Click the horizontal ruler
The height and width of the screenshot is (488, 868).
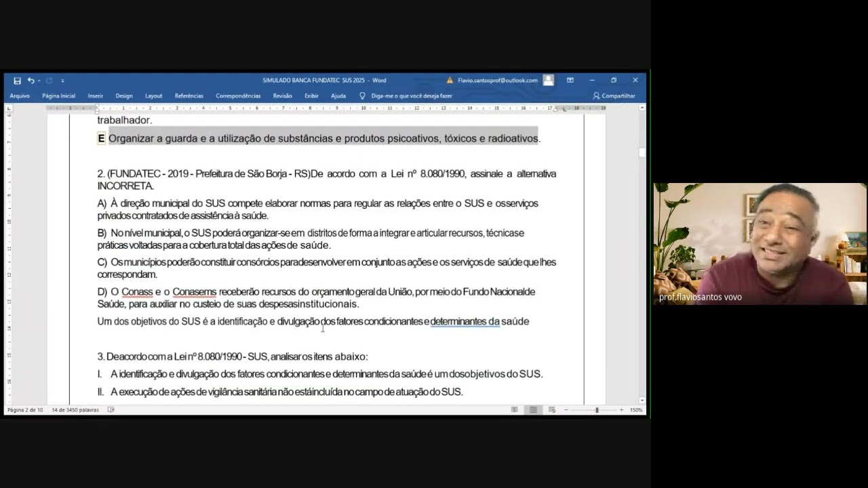(x=327, y=108)
